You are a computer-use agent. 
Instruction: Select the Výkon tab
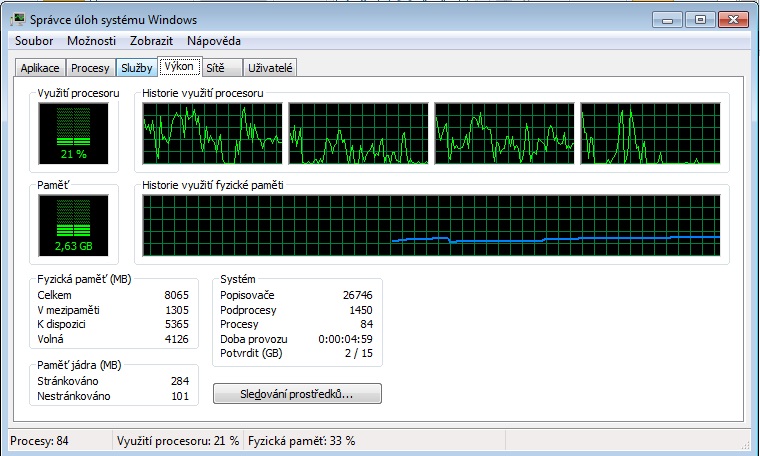[179, 67]
